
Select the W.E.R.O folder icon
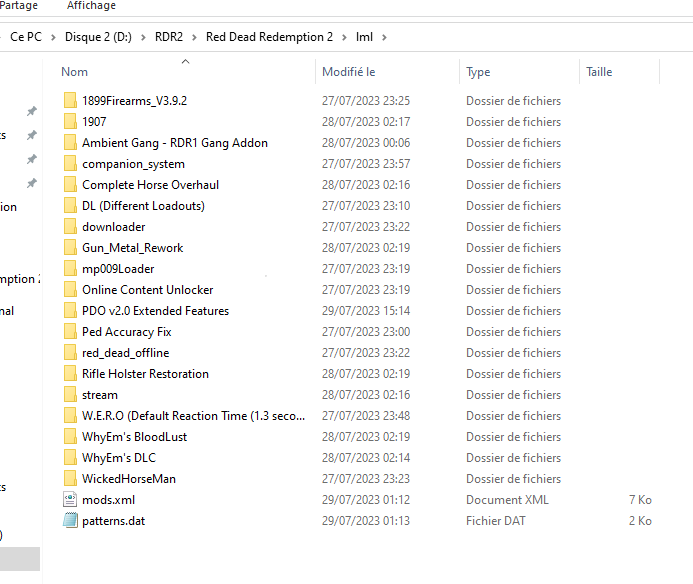[x=70, y=415]
